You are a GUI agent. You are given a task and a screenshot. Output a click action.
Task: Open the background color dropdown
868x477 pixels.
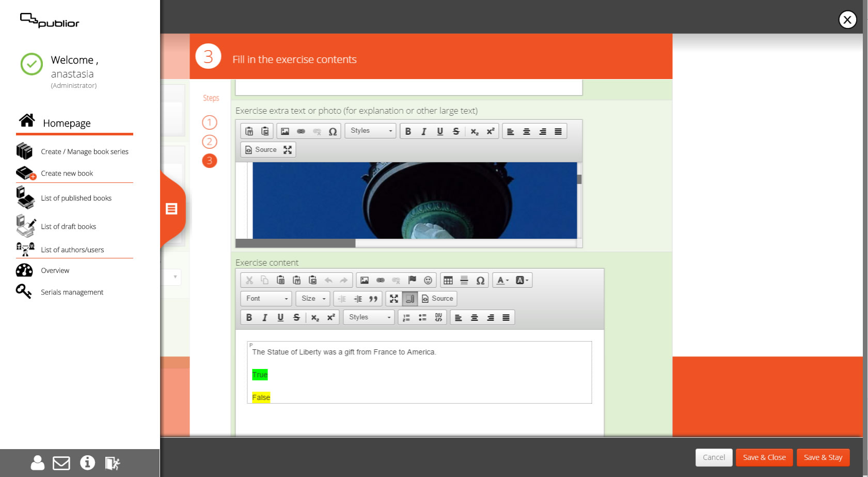(522, 280)
